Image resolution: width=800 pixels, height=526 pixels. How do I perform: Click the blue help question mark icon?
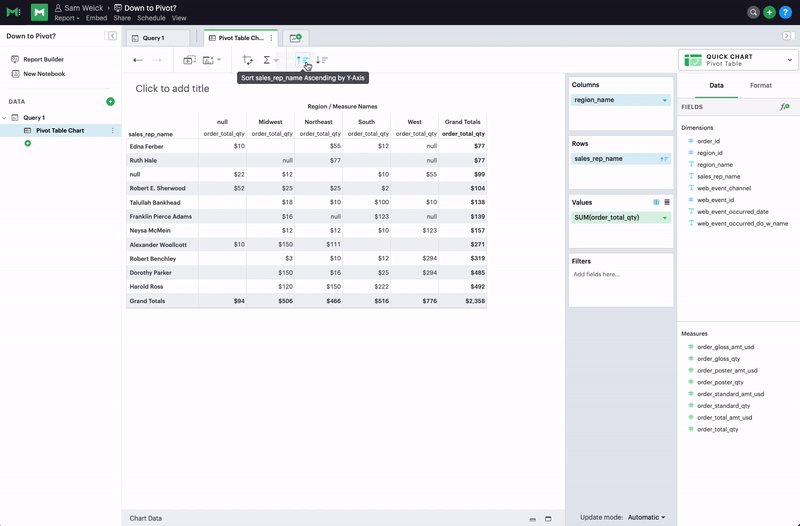tap(784, 12)
